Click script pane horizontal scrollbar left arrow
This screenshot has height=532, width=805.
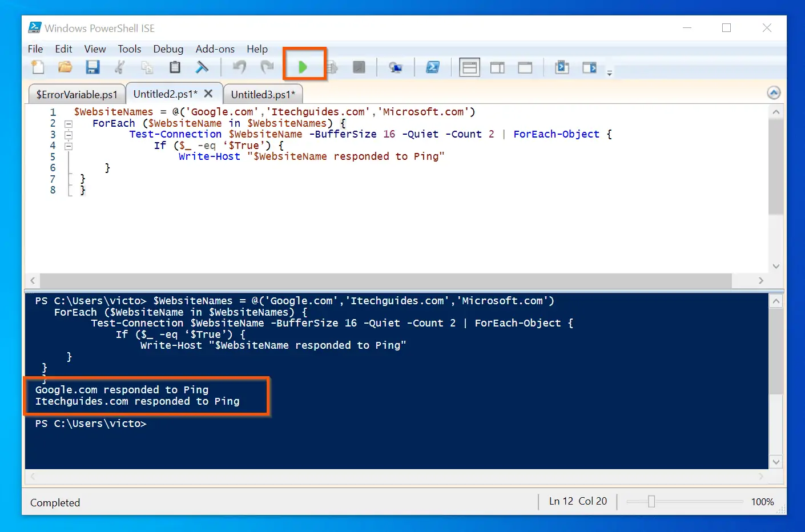[x=33, y=280]
